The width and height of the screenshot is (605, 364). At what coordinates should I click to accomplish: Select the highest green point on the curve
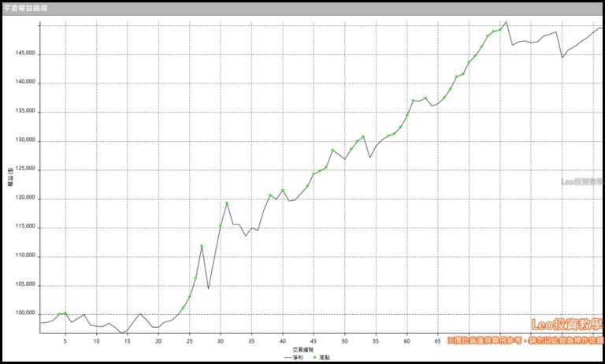506,23
